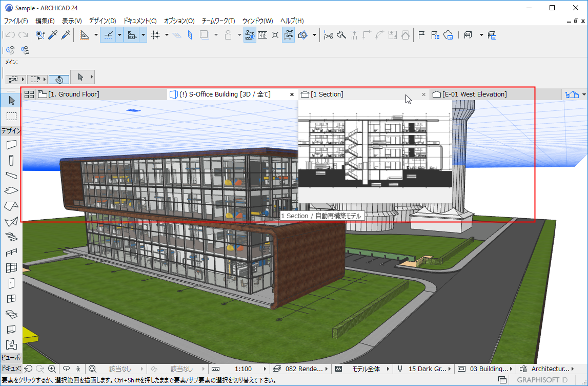
Task: Click the Pick Up Parameters eyedropper icon
Action: [52, 35]
